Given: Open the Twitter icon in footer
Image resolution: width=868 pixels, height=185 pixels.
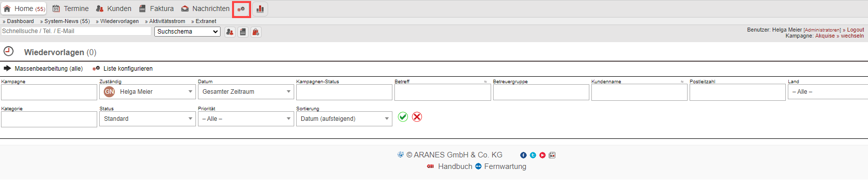Looking at the screenshot, I should click(533, 155).
